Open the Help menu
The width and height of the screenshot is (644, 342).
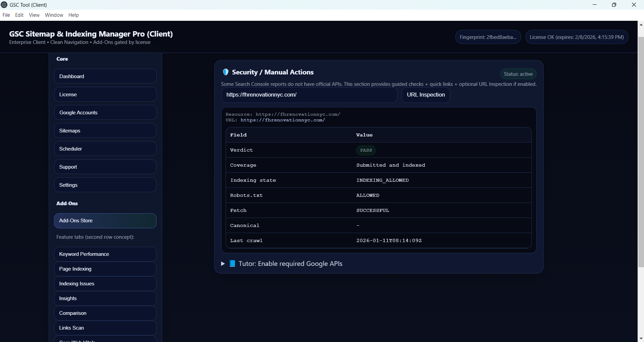pos(74,15)
